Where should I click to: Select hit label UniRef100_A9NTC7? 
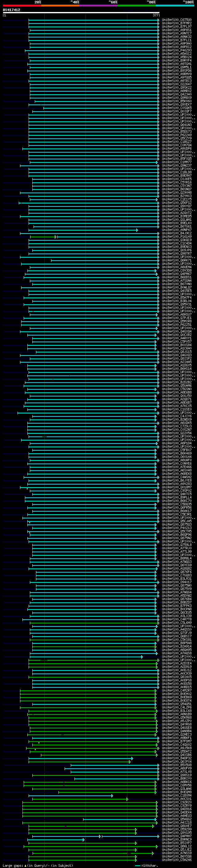pyautogui.click(x=177, y=33)
